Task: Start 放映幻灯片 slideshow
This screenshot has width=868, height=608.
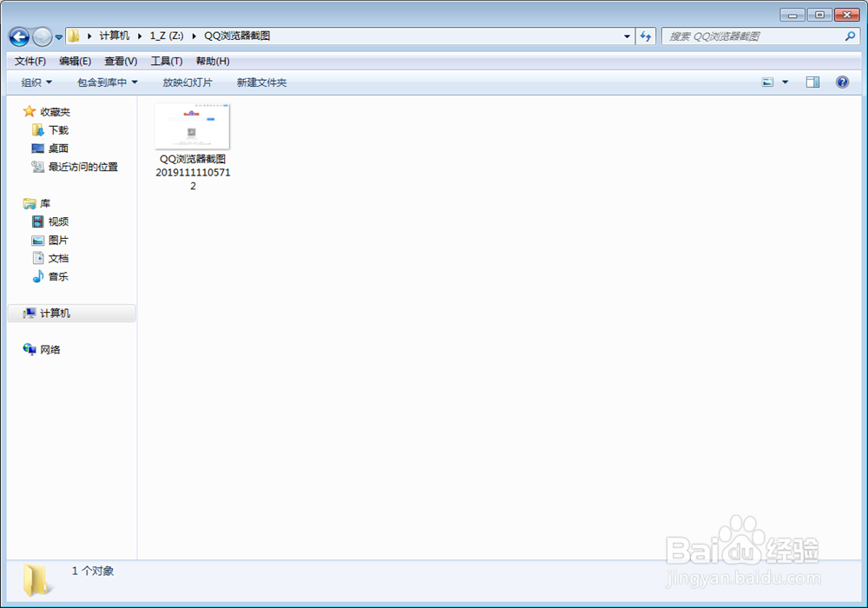Action: coord(187,83)
